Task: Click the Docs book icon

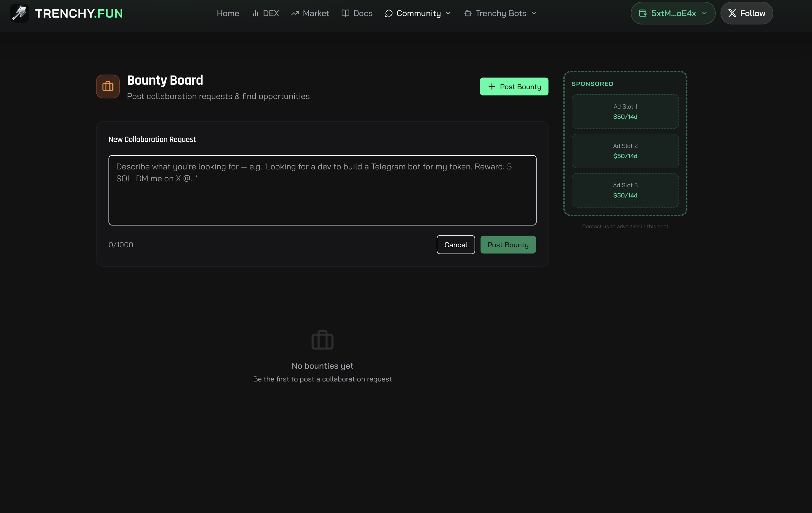Action: (x=345, y=13)
